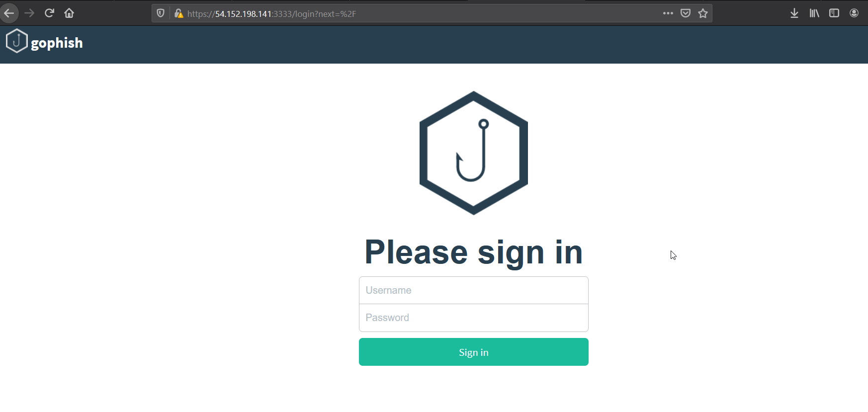868x412 pixels.
Task: Focus the Password input field
Action: pos(474,318)
